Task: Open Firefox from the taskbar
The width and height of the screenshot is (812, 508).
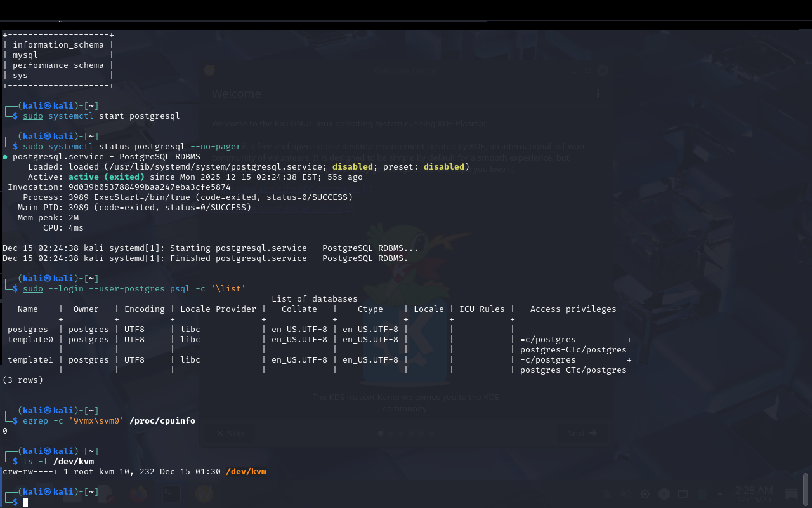Action: click(138, 493)
